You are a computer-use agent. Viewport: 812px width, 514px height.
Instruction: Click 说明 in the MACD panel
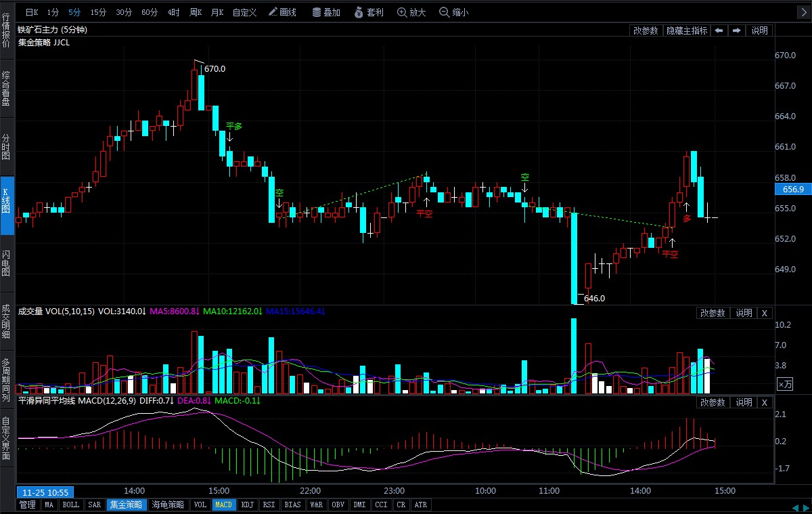coord(744,402)
